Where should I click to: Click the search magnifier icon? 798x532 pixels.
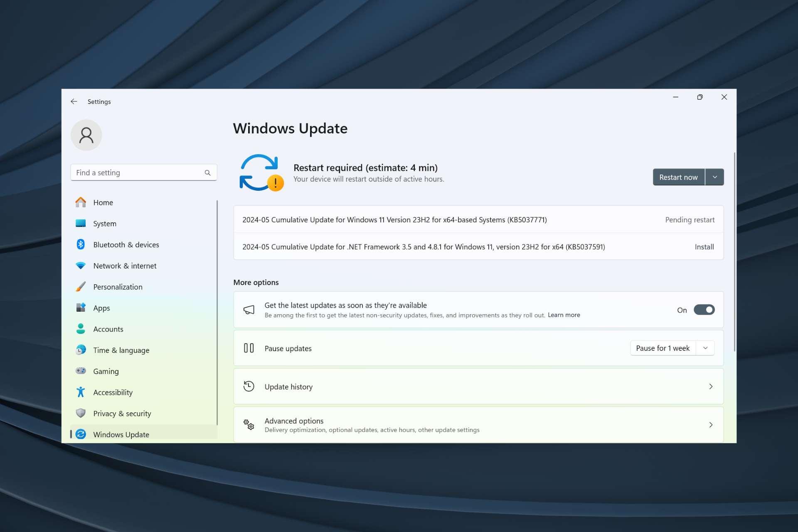(207, 172)
